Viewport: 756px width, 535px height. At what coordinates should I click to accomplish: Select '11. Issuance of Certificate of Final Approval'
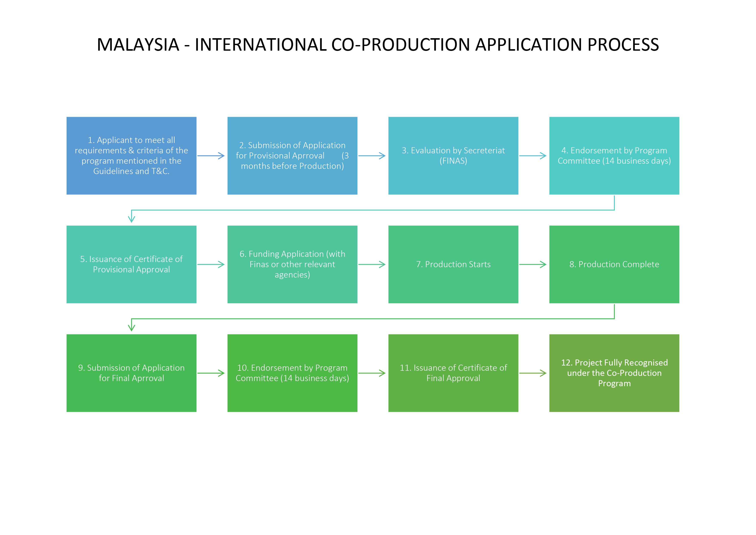click(x=453, y=373)
